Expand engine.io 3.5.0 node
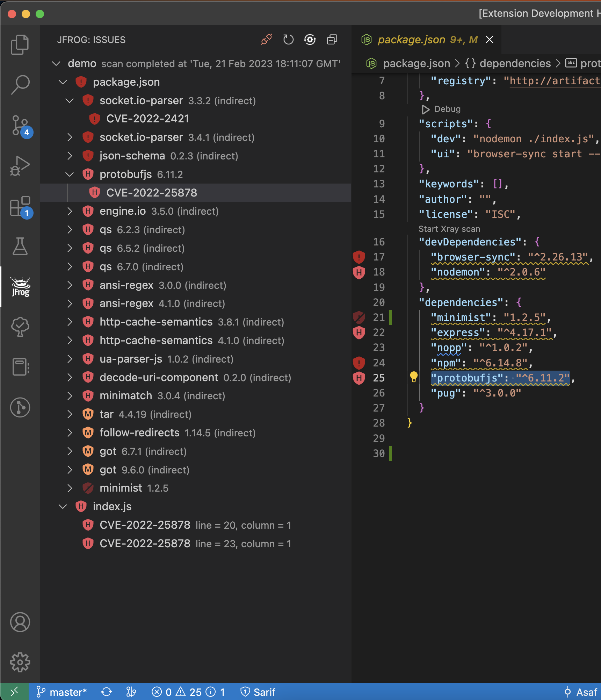601x700 pixels. 70,211
